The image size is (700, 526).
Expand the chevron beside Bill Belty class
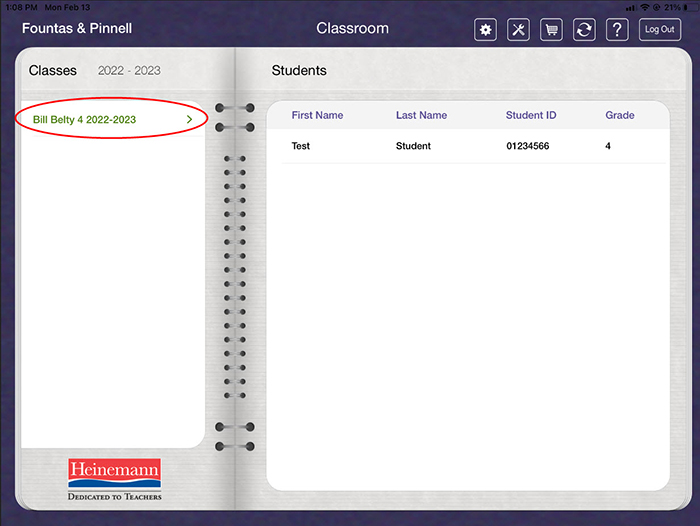pyautogui.click(x=189, y=120)
